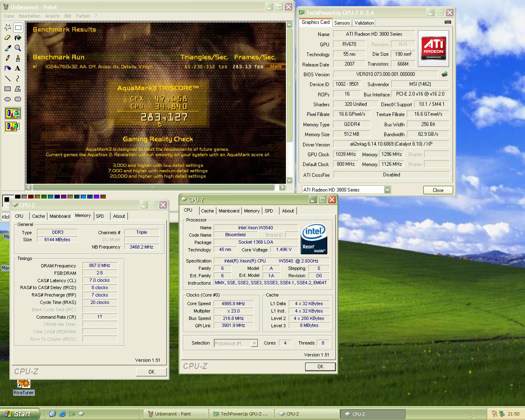Switch to TechPowerUp GPU-Z taskbar button
Image resolution: width=525 pixels, height=420 pixels.
241,414
